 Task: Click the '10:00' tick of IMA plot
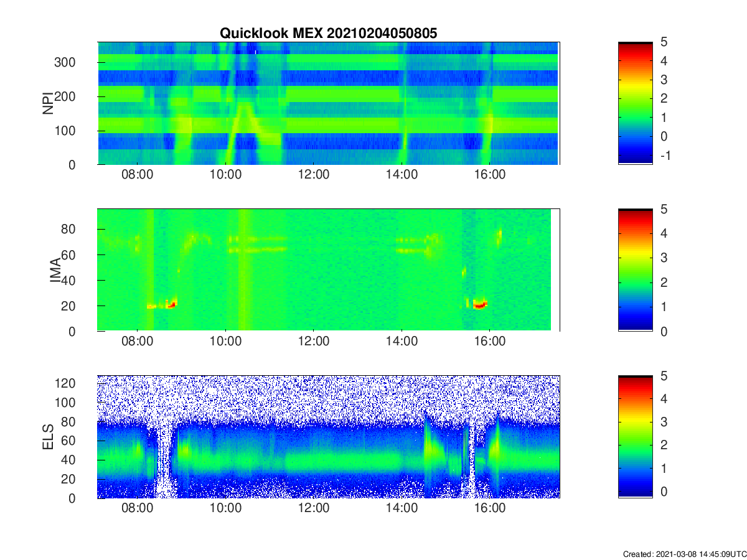click(x=225, y=342)
